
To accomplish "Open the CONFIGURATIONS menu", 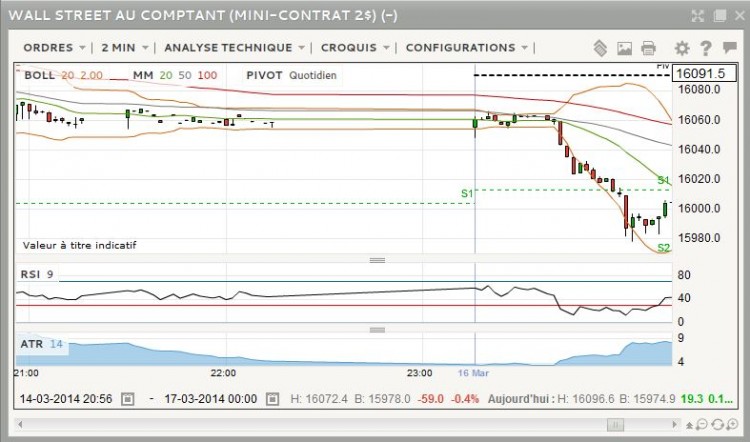I will point(466,48).
